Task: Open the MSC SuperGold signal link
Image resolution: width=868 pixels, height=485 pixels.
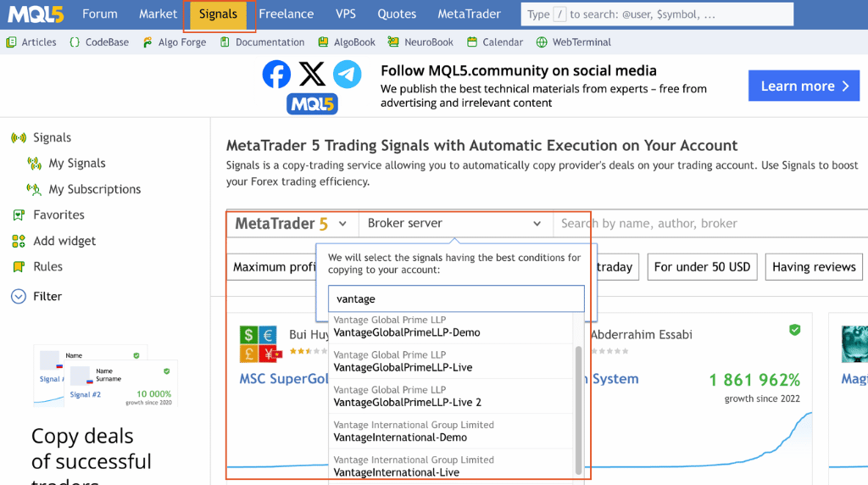Action: coord(284,379)
